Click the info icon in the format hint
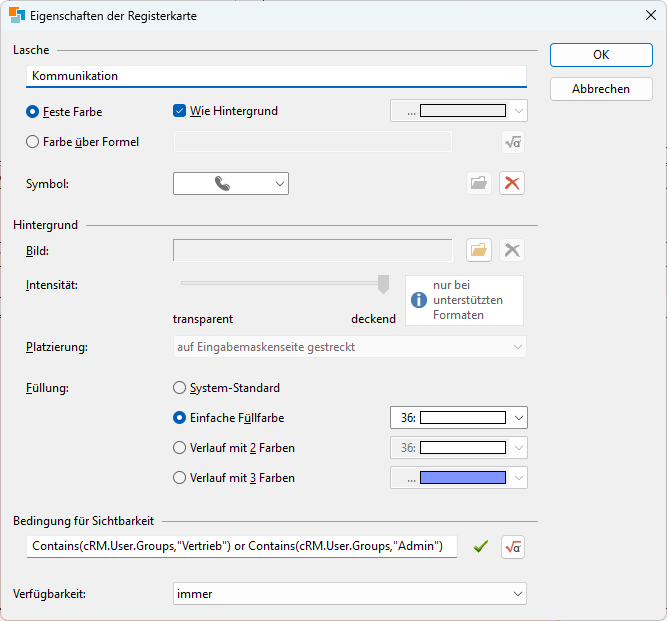This screenshot has width=667, height=621. coord(419,300)
